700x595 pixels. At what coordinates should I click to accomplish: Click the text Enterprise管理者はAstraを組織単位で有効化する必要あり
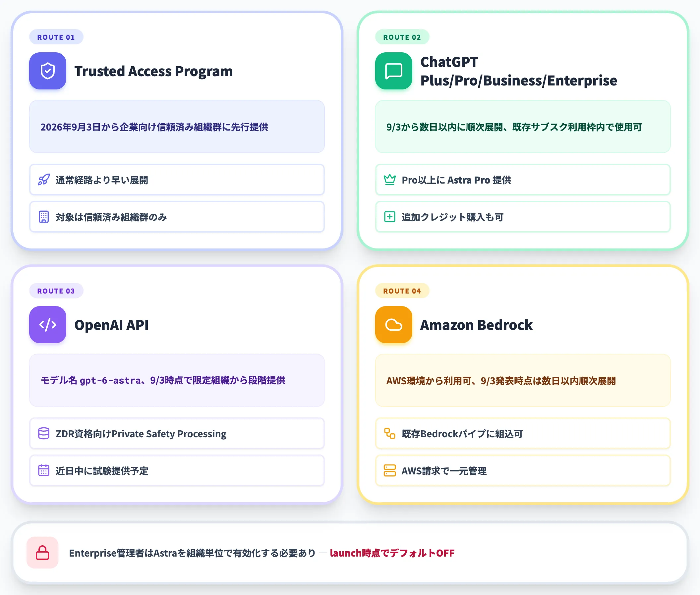pos(192,553)
